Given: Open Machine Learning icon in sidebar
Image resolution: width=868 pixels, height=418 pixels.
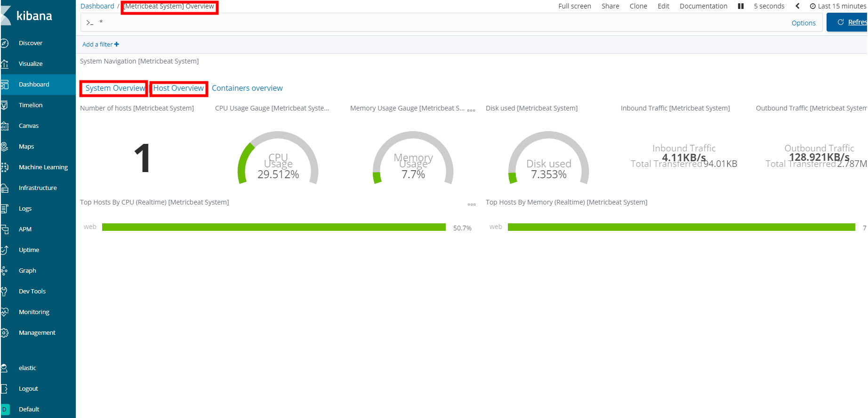Looking at the screenshot, I should click(4, 167).
